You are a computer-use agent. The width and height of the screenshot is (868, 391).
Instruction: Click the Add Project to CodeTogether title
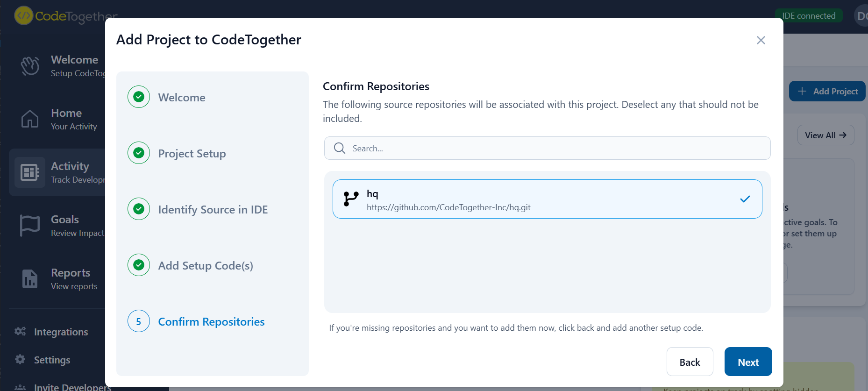point(208,40)
